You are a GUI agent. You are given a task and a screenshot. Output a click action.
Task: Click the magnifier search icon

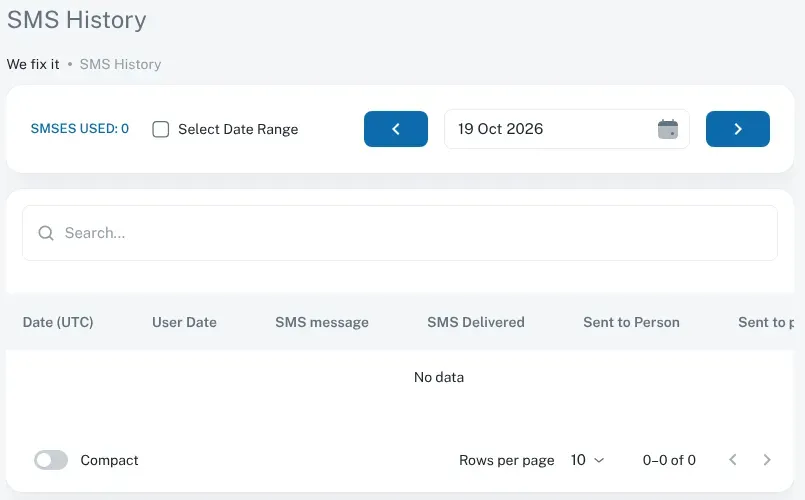tap(46, 233)
